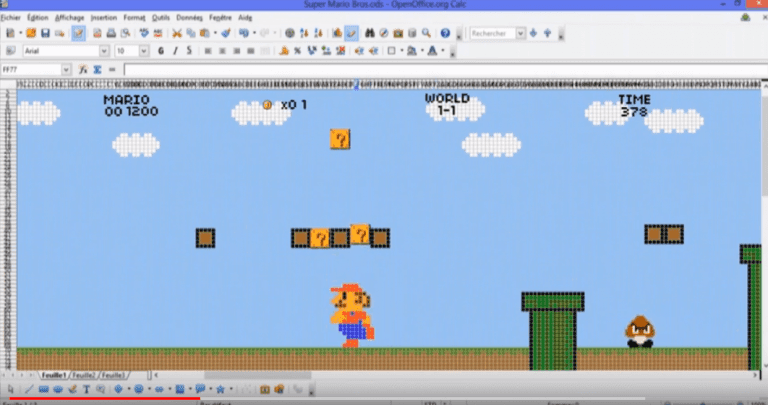Click the Zoom magnifier icon
768x405 pixels.
(426, 33)
